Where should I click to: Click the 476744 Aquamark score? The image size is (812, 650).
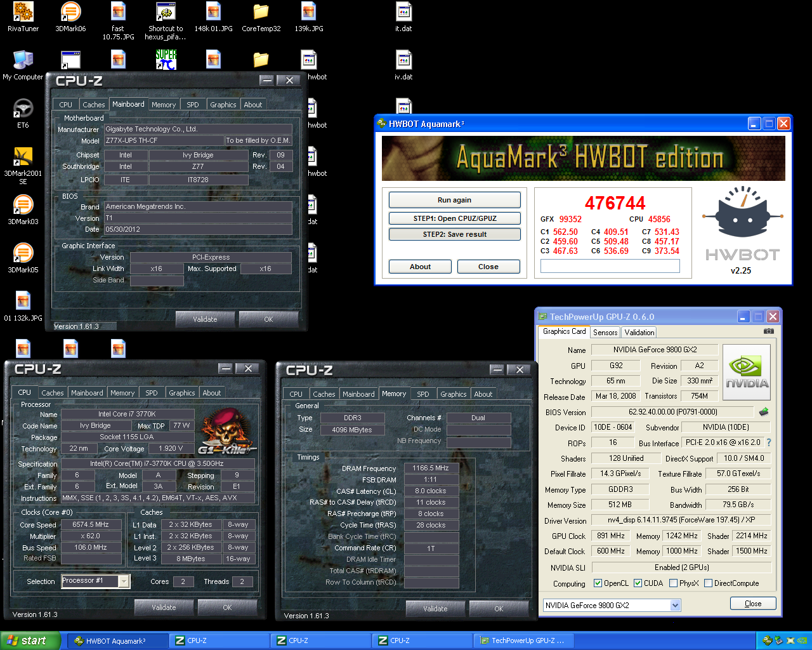(x=615, y=203)
